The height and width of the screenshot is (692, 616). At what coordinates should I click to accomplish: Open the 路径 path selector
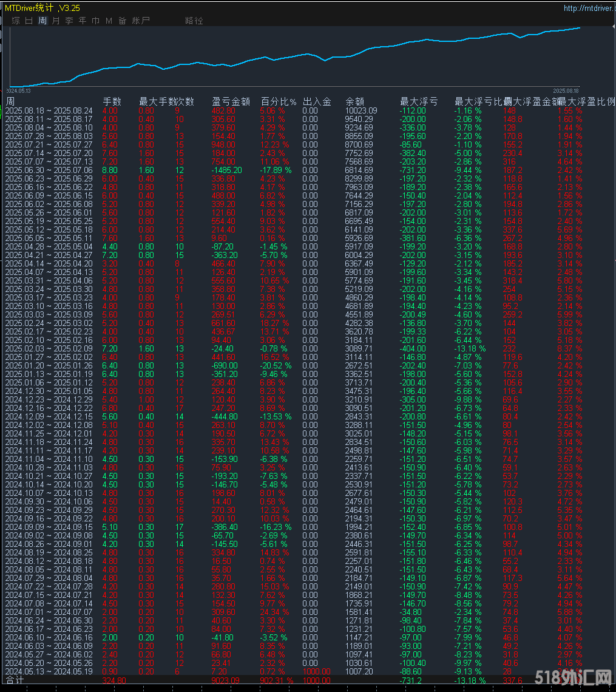[x=194, y=20]
